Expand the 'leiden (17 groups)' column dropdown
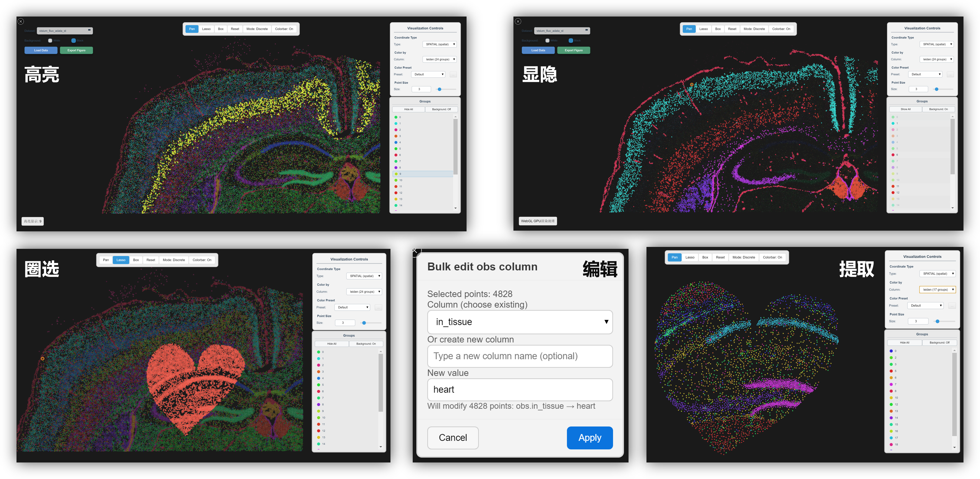The width and height of the screenshot is (980, 479). pos(937,290)
